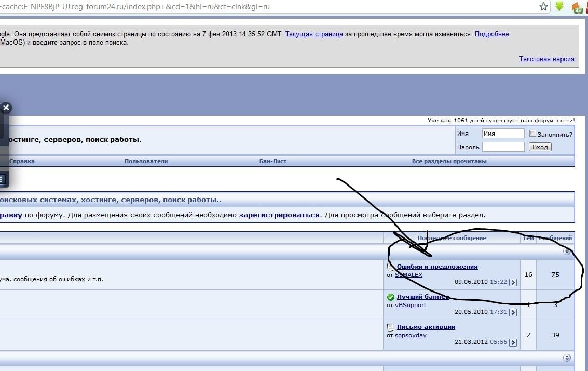Close the dark overlay panel with X
The width and height of the screenshot is (588, 371).
[6, 108]
